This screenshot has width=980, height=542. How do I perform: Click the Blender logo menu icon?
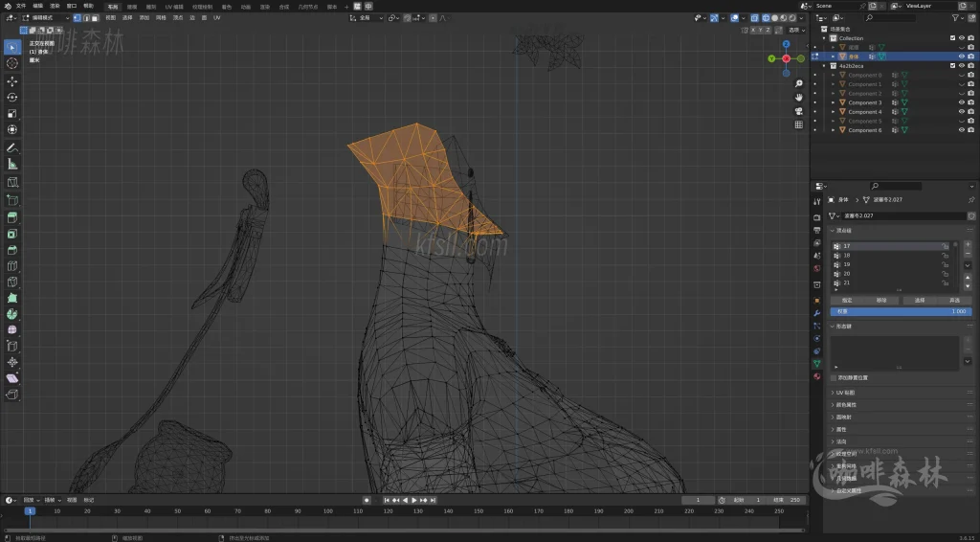(x=8, y=6)
